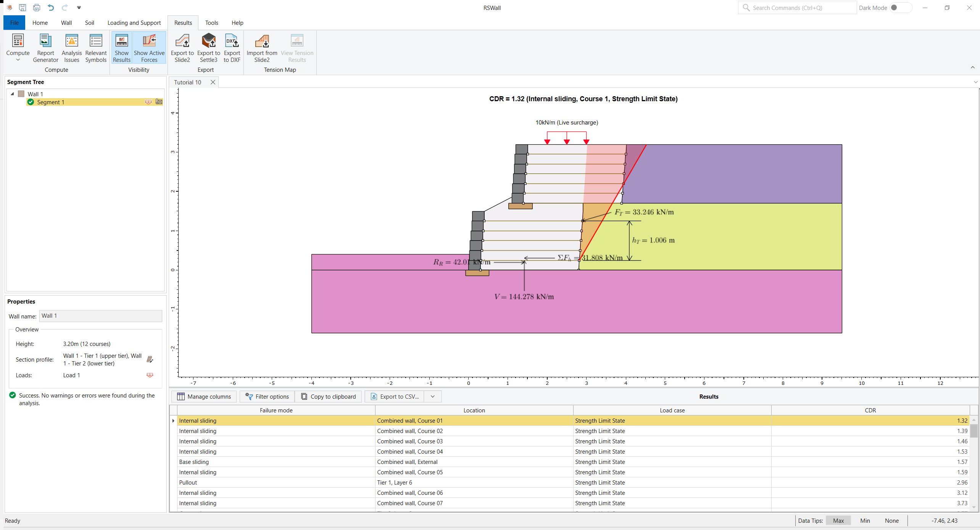This screenshot has width=980, height=530.
Task: Click the Search Commands box
Action: pos(798,8)
